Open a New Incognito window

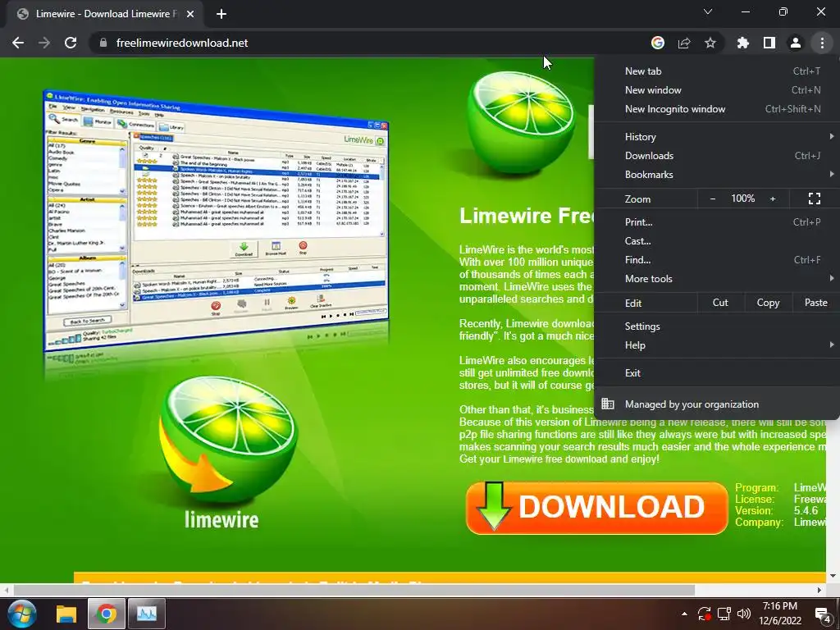tap(717, 109)
